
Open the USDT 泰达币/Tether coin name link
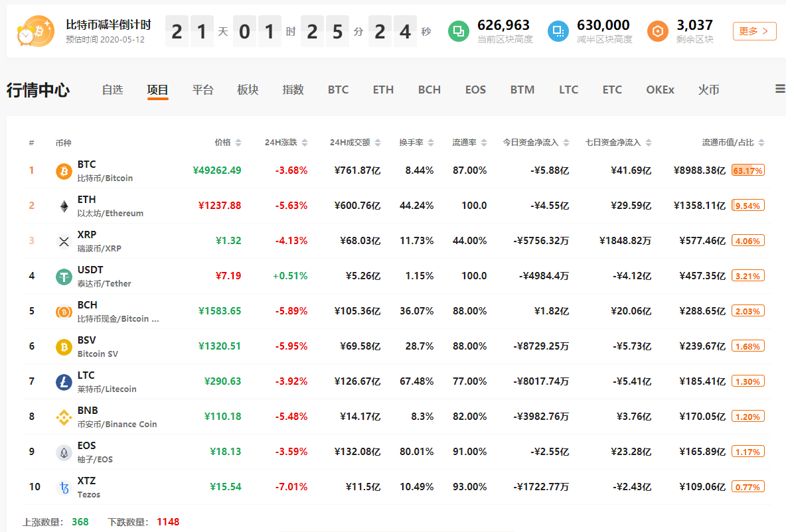104,276
